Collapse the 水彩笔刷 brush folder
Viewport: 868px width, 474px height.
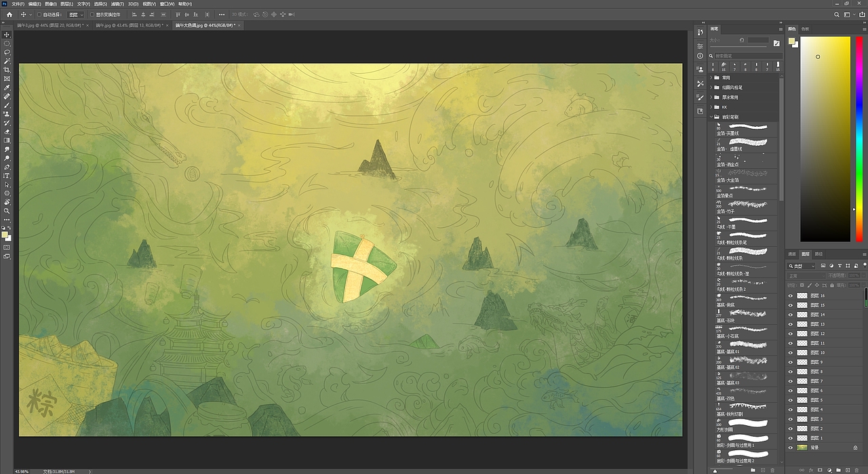click(711, 117)
